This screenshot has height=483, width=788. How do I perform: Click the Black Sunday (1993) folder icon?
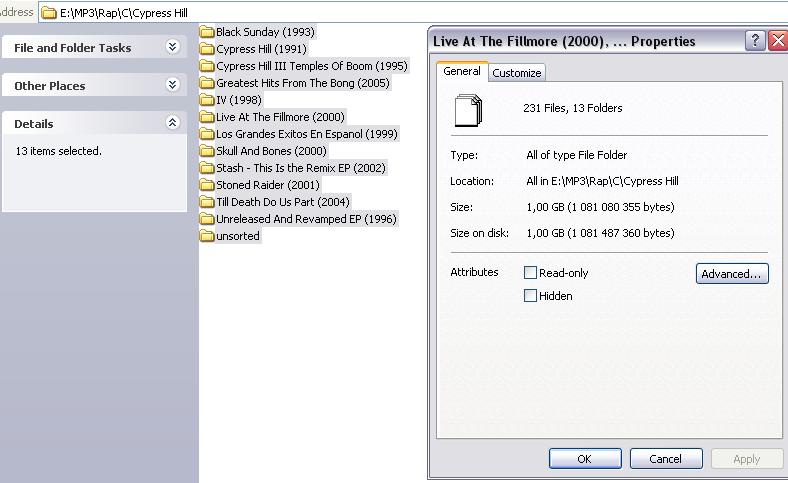tap(207, 32)
